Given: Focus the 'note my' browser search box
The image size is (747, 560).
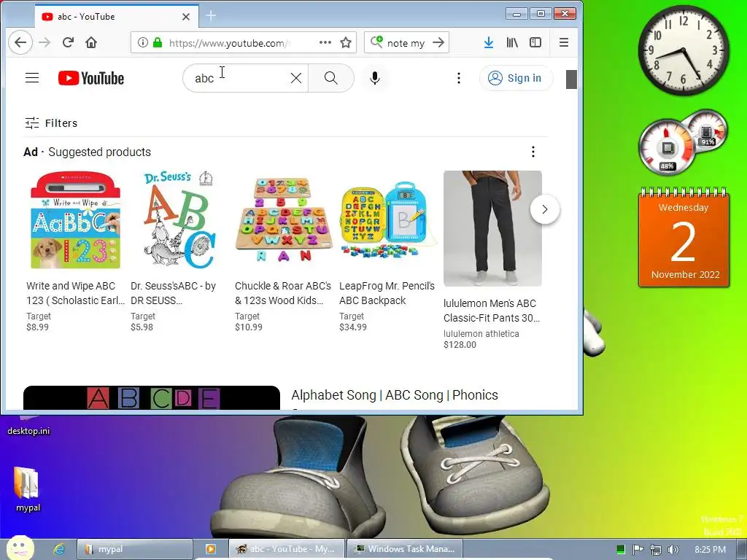Looking at the screenshot, I should pyautogui.click(x=406, y=43).
